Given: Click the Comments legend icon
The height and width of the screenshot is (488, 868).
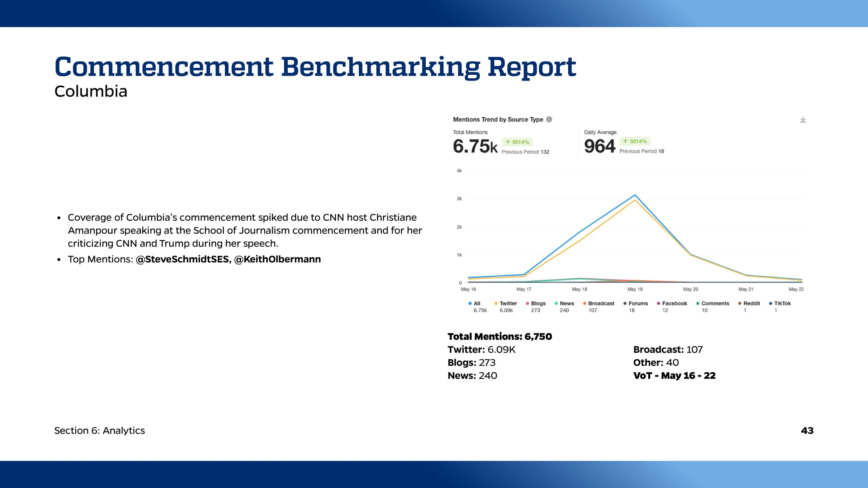Looking at the screenshot, I should point(698,303).
